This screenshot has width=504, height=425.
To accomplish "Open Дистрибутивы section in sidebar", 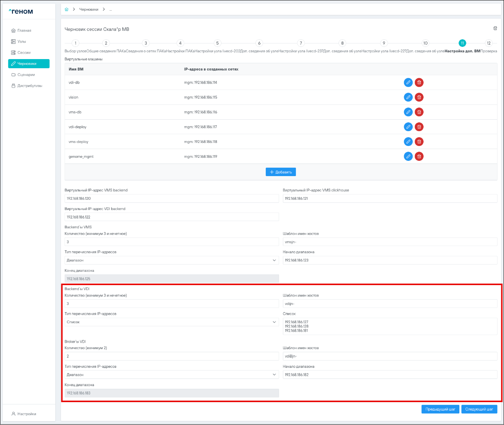I will pos(29,86).
